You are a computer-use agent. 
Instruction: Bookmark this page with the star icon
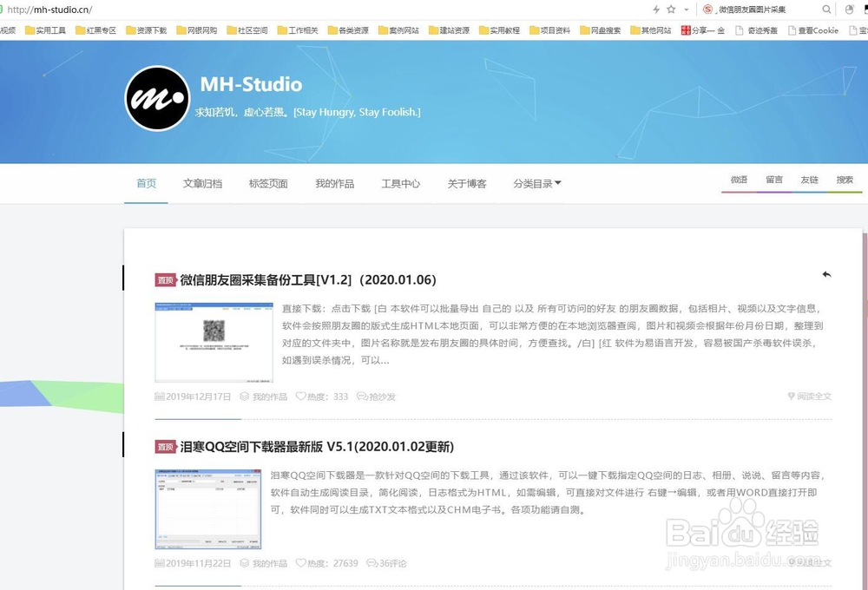(671, 10)
